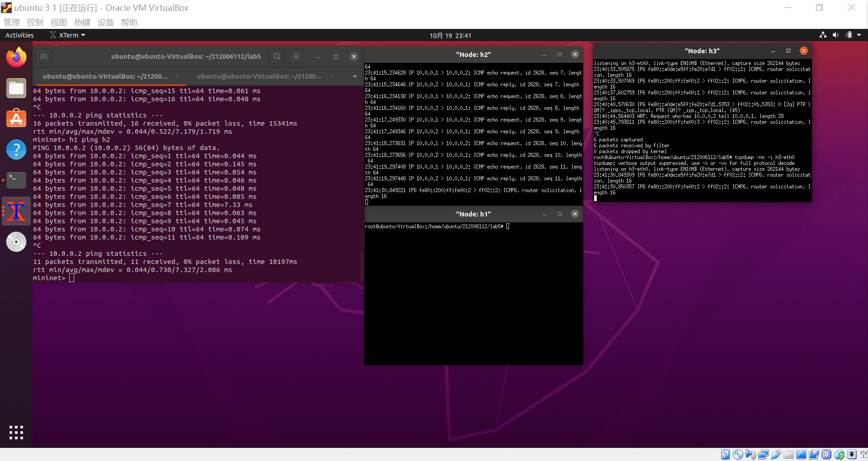This screenshot has height=461, width=868.
Task: Click "0 packets dropped by kernel" in h3
Action: pyautogui.click(x=630, y=151)
